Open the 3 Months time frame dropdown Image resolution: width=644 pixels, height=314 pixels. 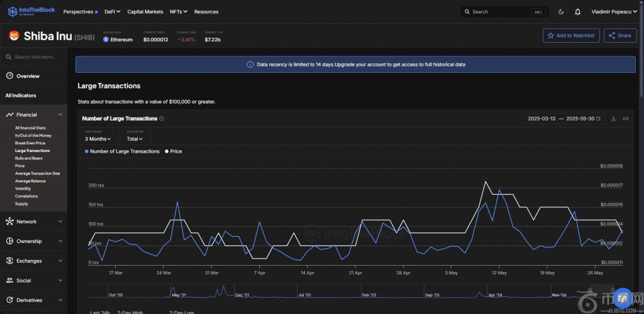pyautogui.click(x=98, y=139)
